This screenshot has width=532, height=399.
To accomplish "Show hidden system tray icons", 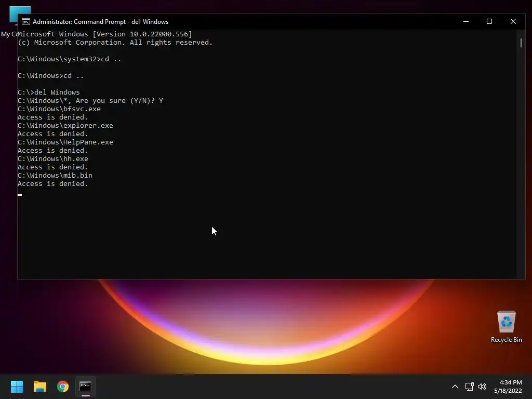I will pos(455,387).
